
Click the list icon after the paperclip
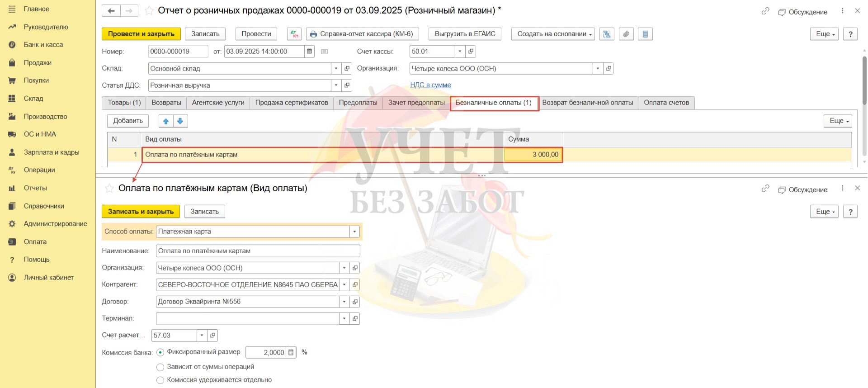click(645, 34)
